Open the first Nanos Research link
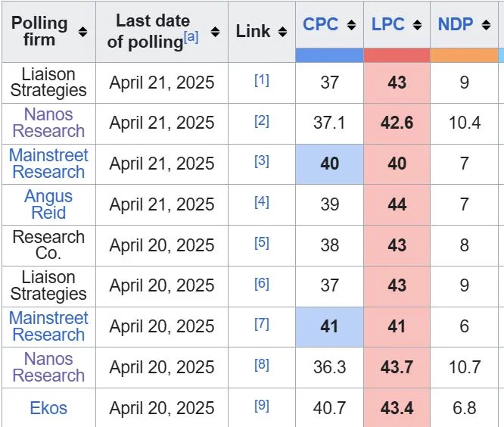Image resolution: width=504 pixels, height=427 pixels. [48, 123]
